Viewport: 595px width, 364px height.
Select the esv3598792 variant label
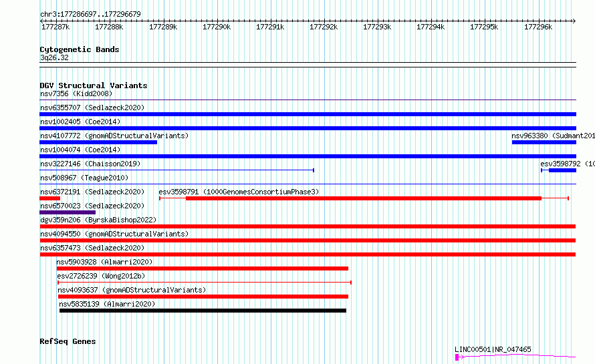568,164
